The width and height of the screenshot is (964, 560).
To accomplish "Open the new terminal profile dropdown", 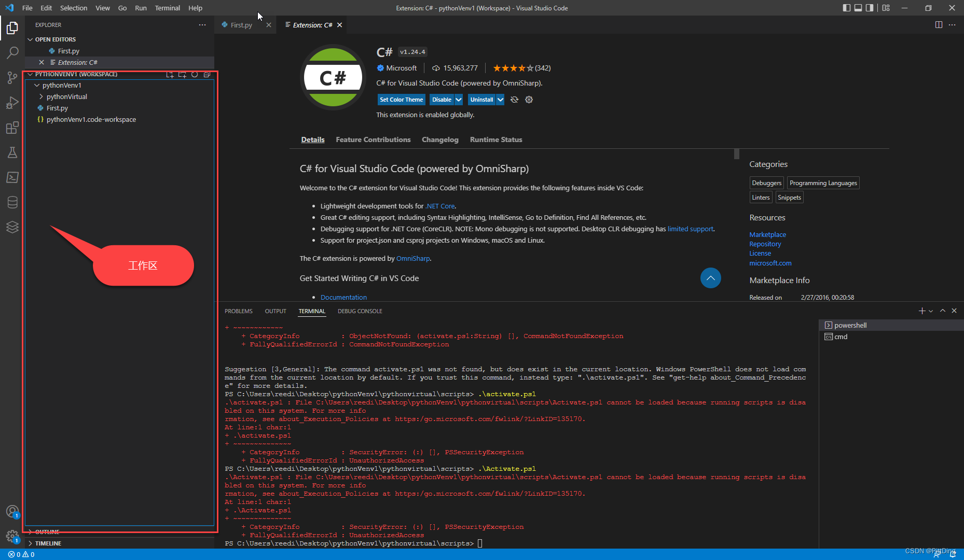I will (x=931, y=311).
